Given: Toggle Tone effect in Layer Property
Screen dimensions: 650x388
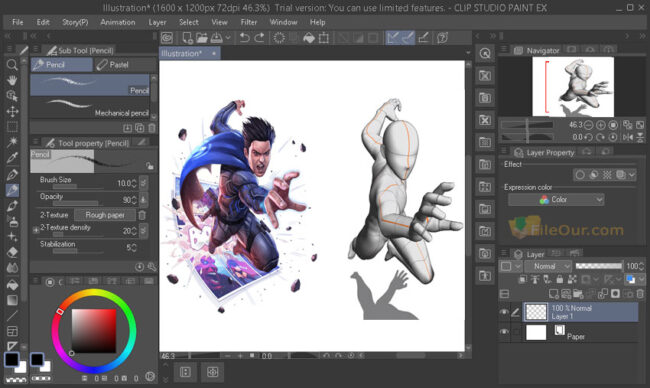Looking at the screenshot, I should (x=607, y=175).
